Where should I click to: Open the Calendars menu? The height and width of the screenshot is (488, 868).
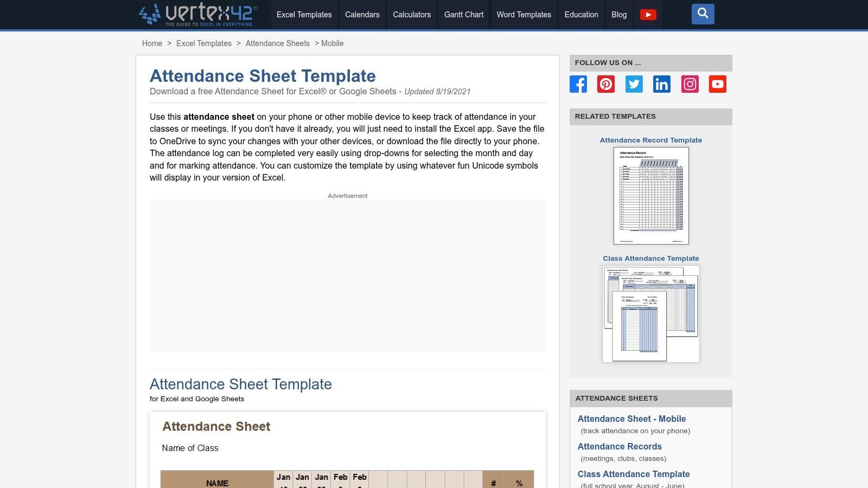click(362, 15)
